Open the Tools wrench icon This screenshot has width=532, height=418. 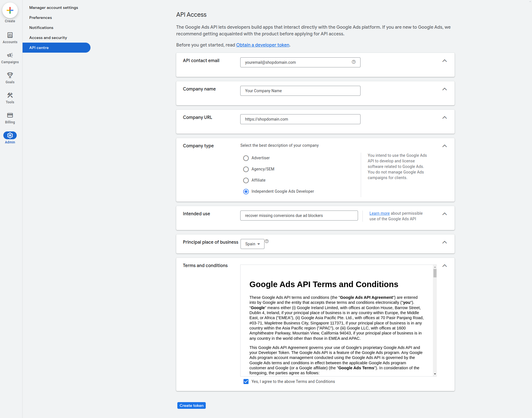click(x=10, y=96)
